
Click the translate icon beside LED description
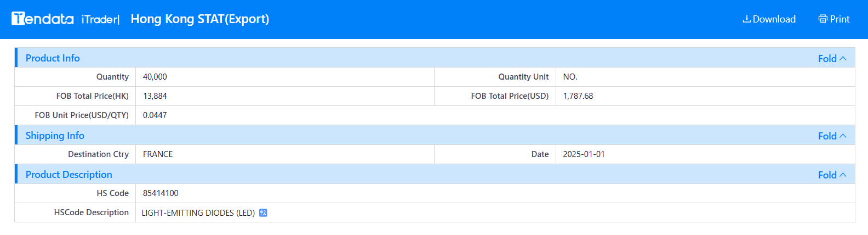coord(263,213)
